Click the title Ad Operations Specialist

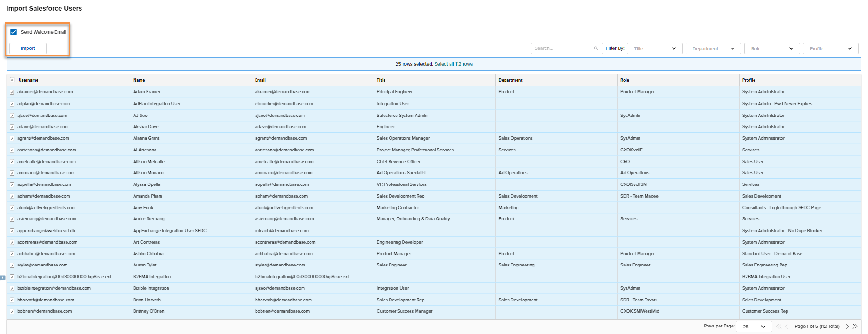pyautogui.click(x=401, y=173)
